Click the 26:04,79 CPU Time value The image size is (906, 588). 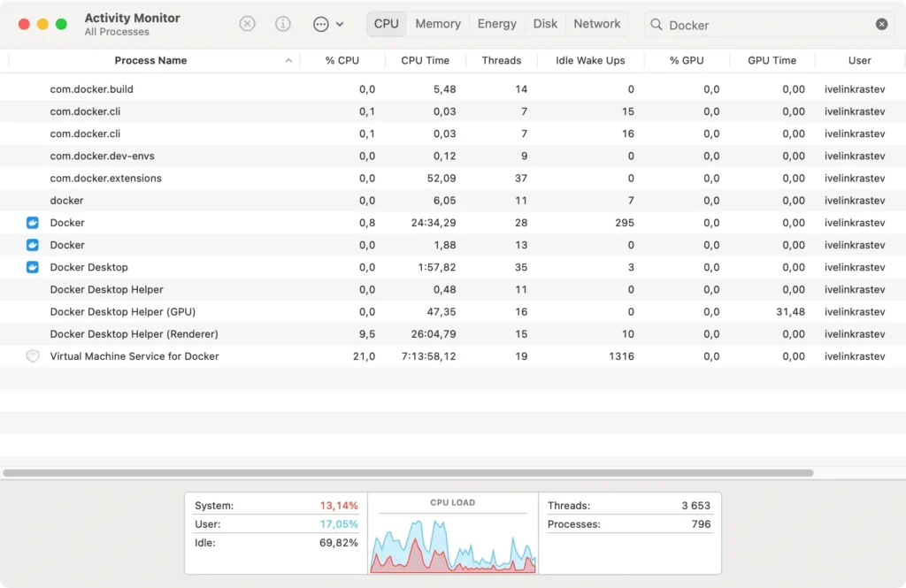434,334
